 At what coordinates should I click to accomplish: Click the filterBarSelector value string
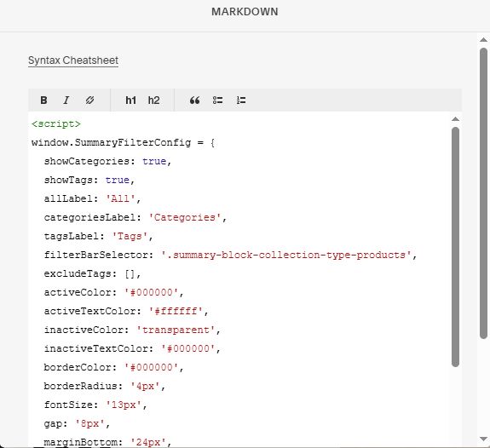point(286,255)
